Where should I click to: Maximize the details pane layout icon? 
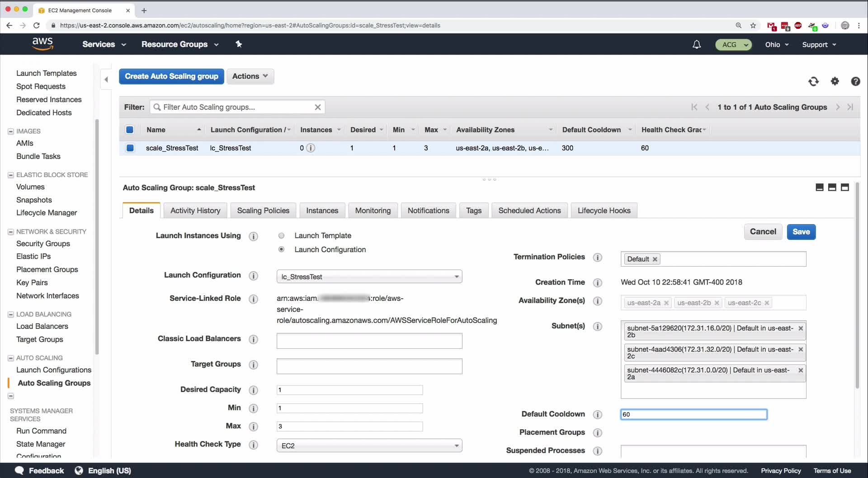(844, 187)
